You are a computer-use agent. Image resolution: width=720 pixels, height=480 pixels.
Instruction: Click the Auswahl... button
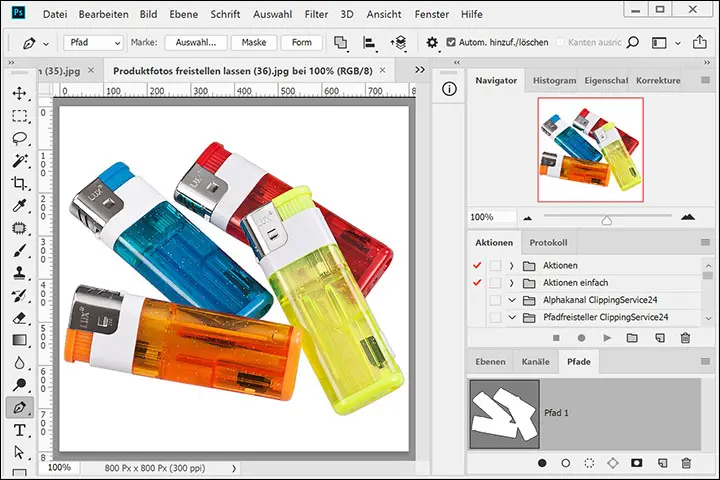pyautogui.click(x=196, y=43)
